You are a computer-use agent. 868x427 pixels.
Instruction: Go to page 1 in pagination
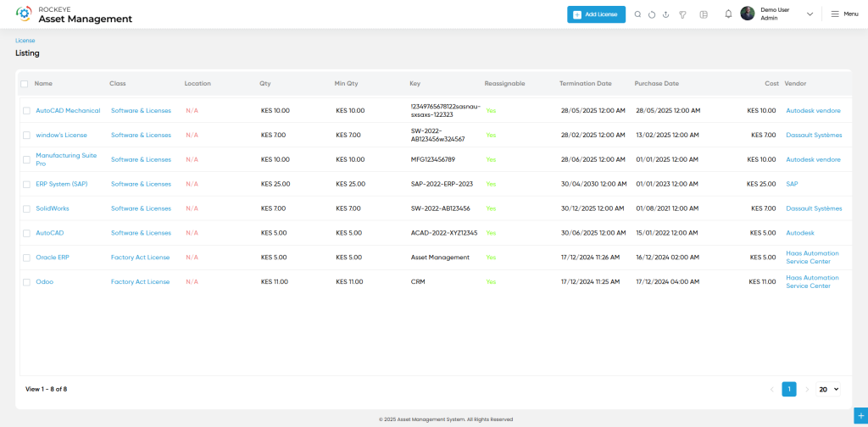(789, 390)
